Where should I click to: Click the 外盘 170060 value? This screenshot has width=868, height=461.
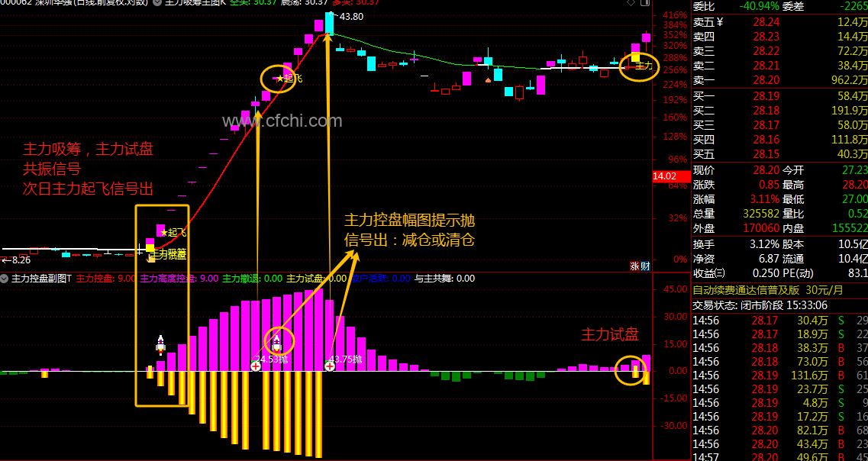pos(760,228)
